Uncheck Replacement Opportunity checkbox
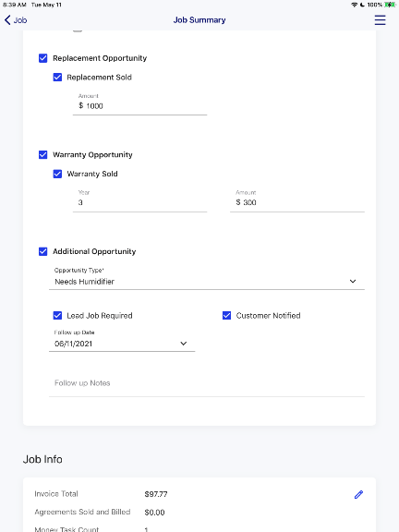 point(43,58)
